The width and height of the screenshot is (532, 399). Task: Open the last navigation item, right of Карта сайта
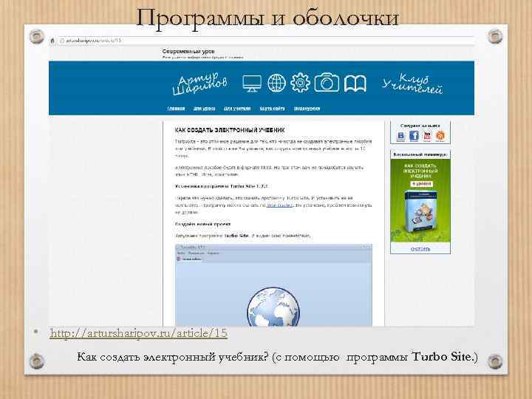click(x=307, y=109)
